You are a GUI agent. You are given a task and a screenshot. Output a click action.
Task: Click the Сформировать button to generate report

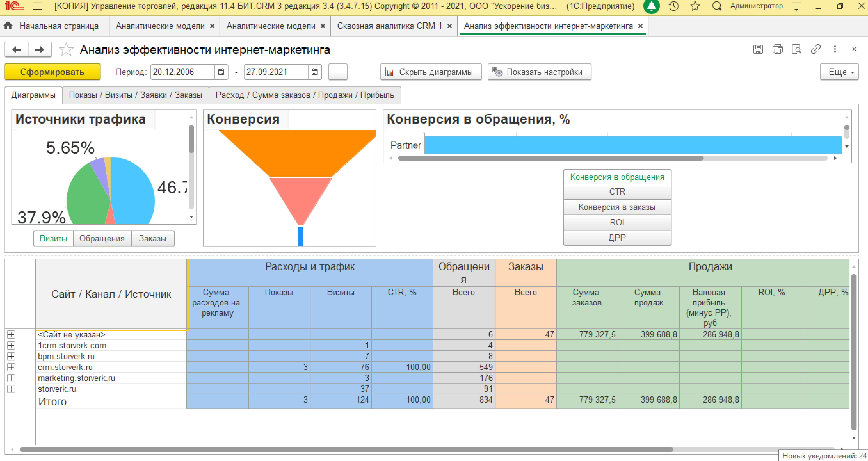click(x=52, y=72)
